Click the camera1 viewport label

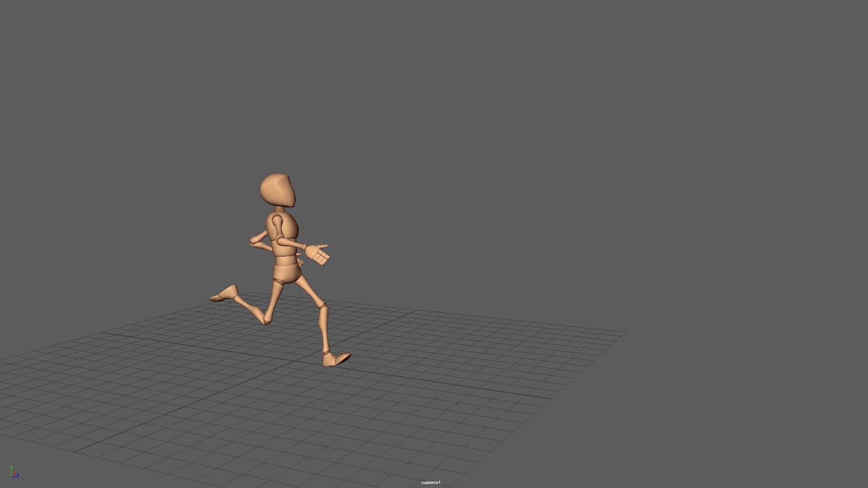tap(430, 483)
